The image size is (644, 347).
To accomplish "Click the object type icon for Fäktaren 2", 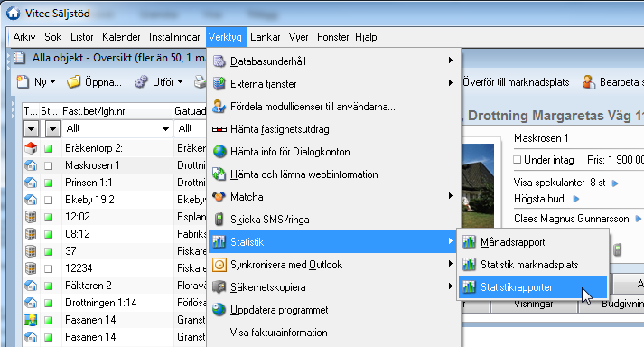I will pyautogui.click(x=31, y=286).
